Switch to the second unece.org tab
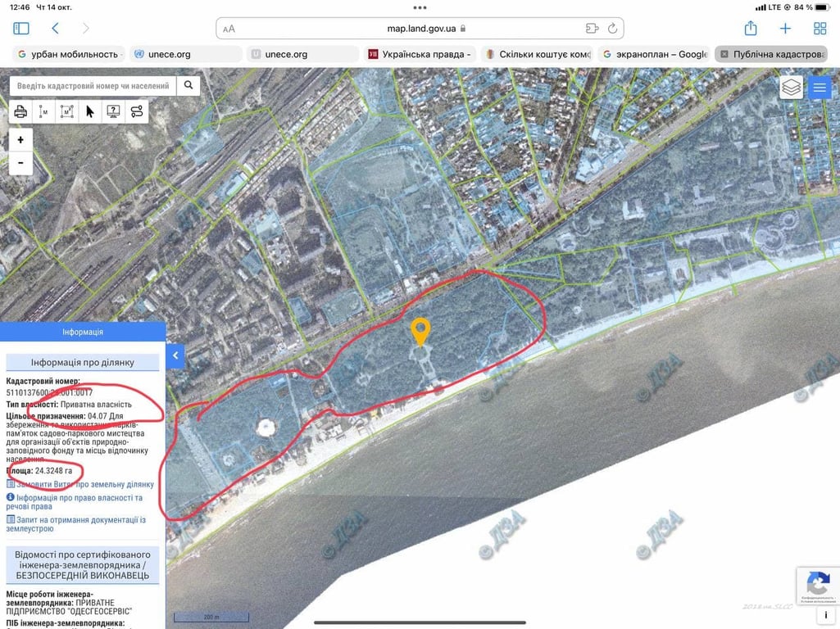The image size is (840, 629). [x=302, y=54]
